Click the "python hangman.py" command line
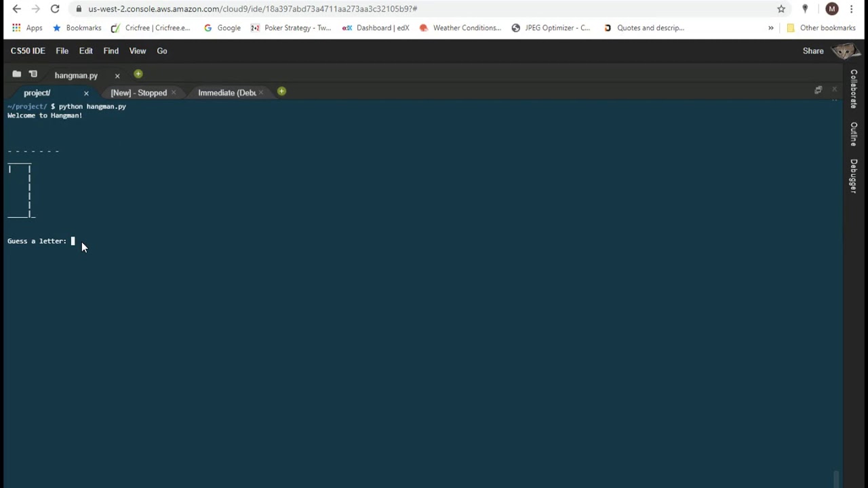The height and width of the screenshot is (488, 868). 92,106
